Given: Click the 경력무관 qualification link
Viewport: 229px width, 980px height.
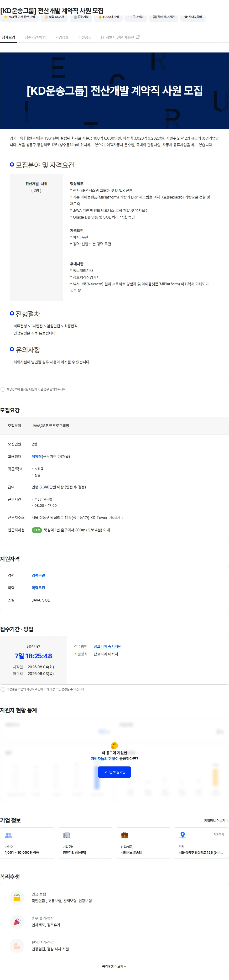Looking at the screenshot, I should pos(38,575).
